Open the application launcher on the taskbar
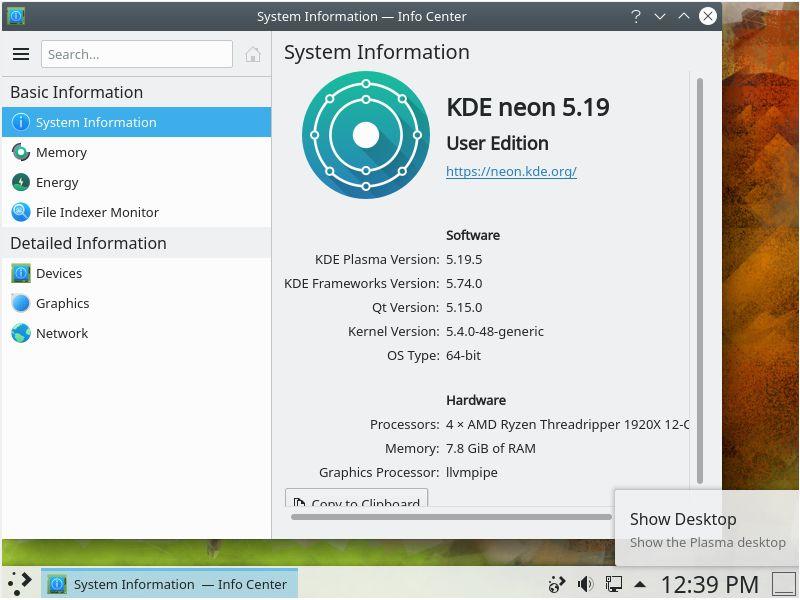800x600 pixels. pos(19,583)
